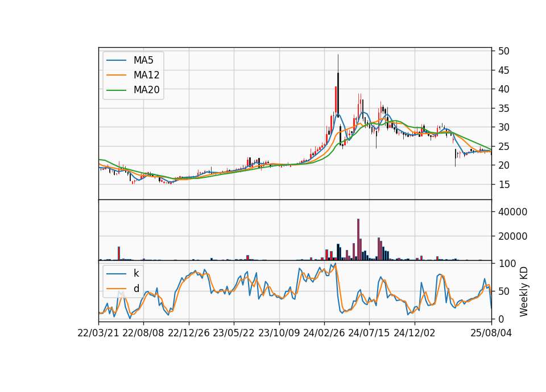Click the price axis label 45
Screen dimensions: 546x392
click(503, 70)
